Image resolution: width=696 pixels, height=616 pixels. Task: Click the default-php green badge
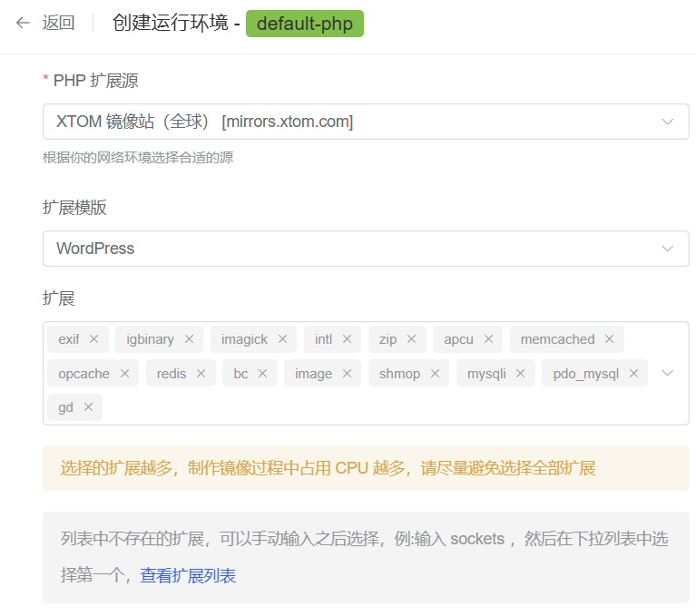[x=305, y=24]
